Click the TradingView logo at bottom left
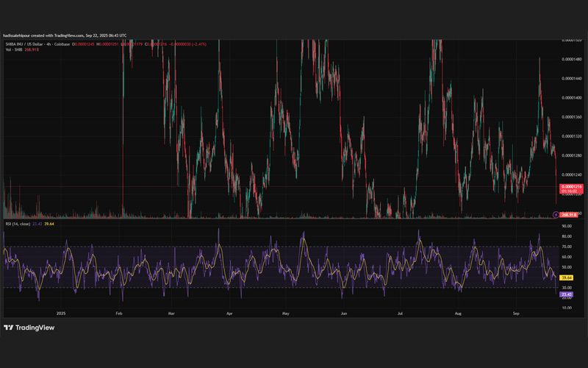 (x=29, y=328)
